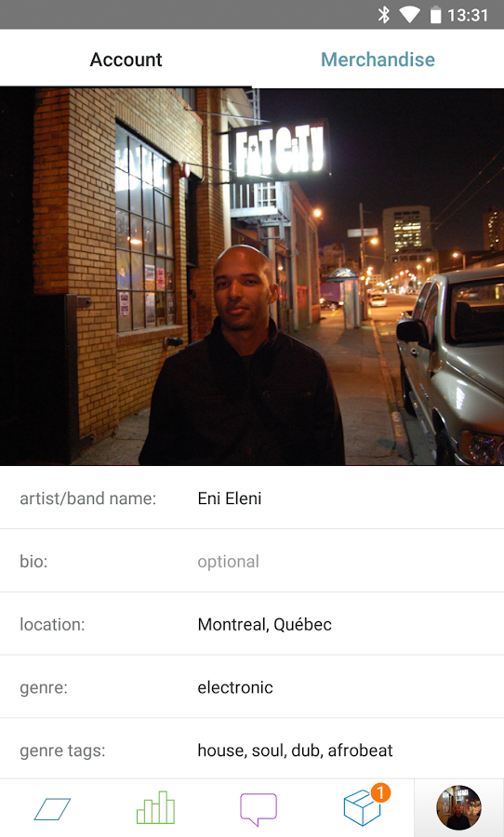504x837 pixels.
Task: Open the green bar chart stats icon
Action: pyautogui.click(x=155, y=807)
